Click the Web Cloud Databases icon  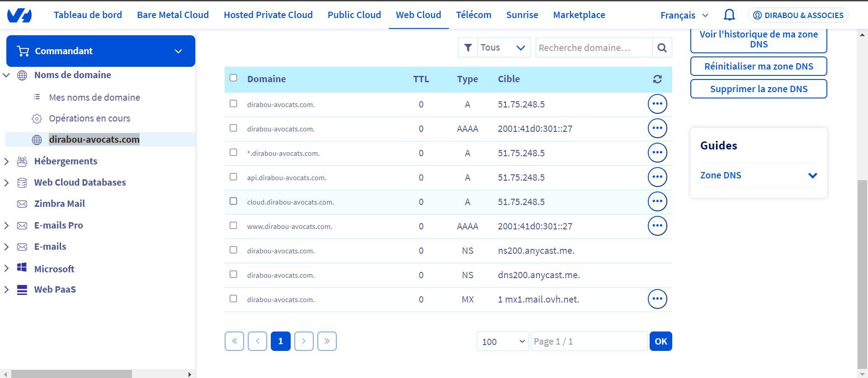pos(22,183)
